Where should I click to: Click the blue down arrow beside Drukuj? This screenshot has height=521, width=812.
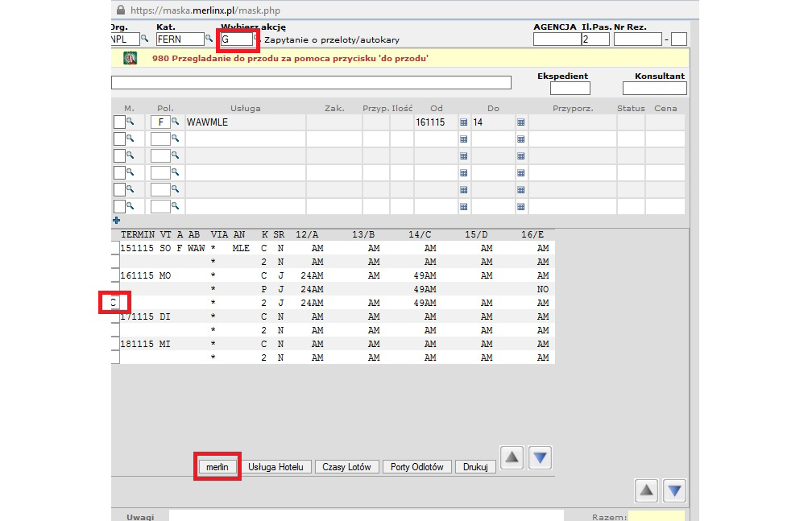coord(540,458)
